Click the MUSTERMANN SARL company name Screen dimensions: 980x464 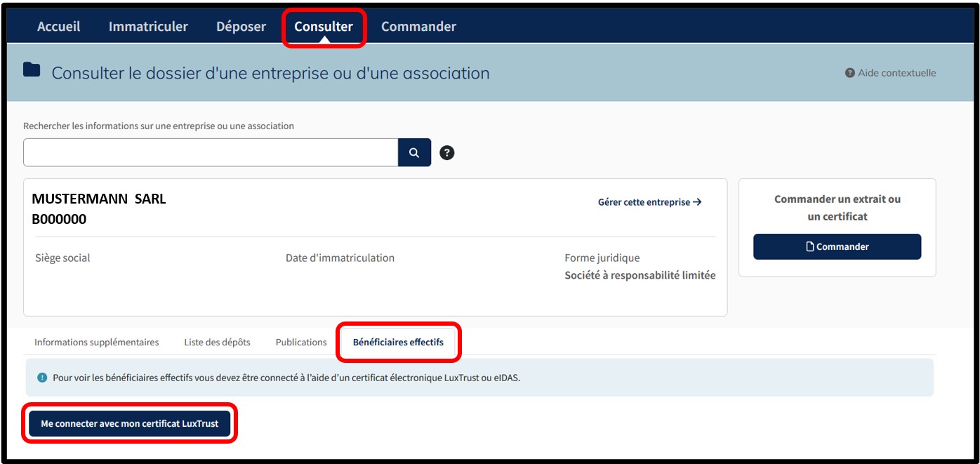[x=99, y=199]
